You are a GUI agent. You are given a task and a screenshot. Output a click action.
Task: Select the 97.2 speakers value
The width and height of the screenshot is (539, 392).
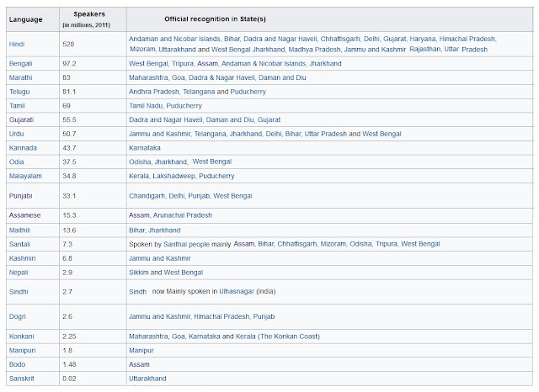[x=69, y=64]
